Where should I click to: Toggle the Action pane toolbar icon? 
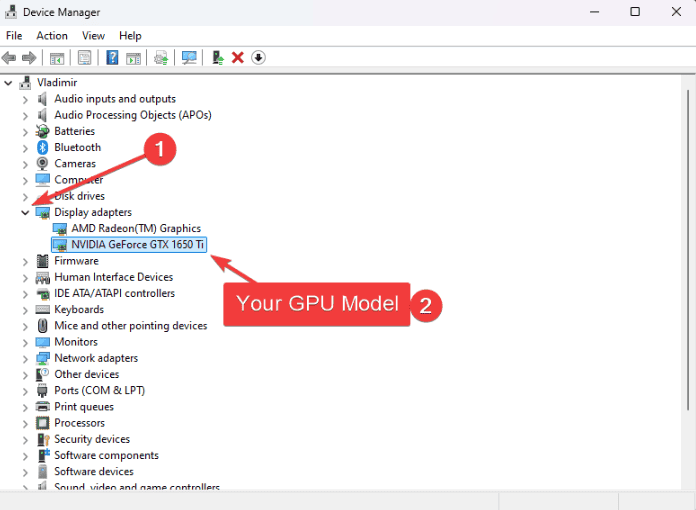point(133,58)
